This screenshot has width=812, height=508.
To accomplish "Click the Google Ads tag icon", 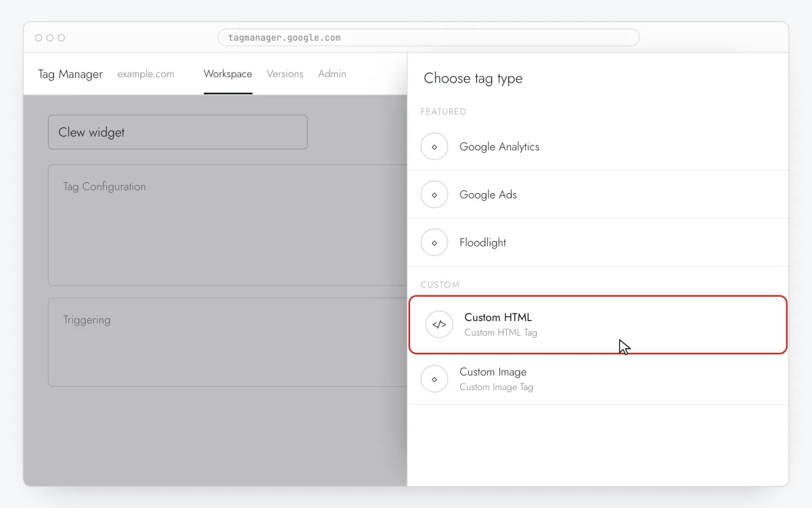I will click(x=434, y=194).
